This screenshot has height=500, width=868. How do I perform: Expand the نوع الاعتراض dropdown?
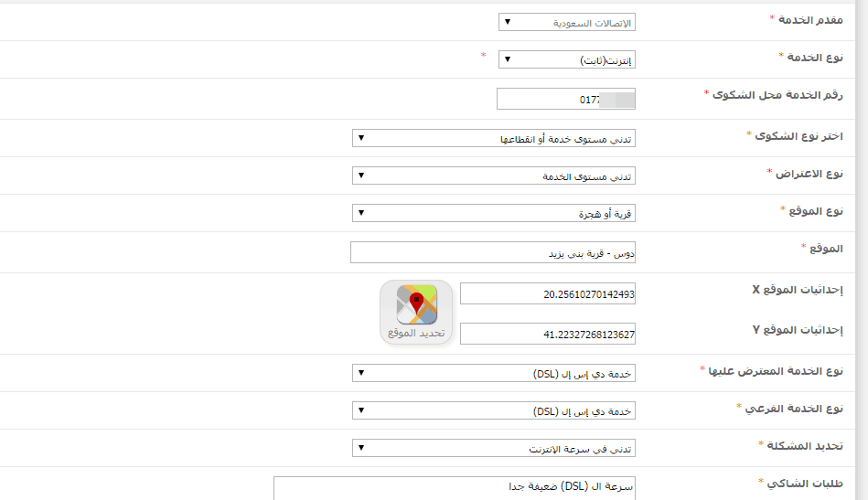click(493, 176)
